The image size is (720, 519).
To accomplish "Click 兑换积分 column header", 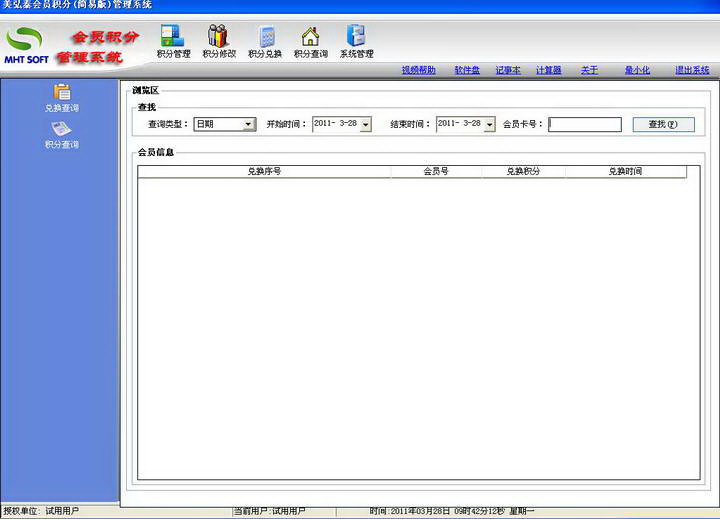I will [523, 171].
